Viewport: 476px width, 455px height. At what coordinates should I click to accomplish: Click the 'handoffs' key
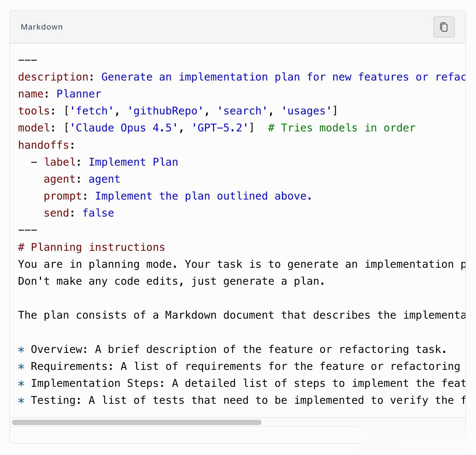pos(44,145)
